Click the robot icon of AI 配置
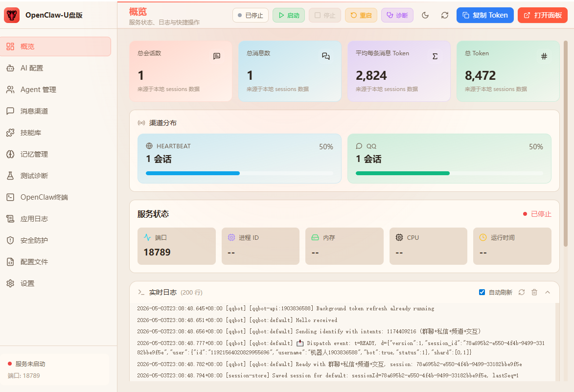This screenshot has width=574, height=392. (x=10, y=68)
